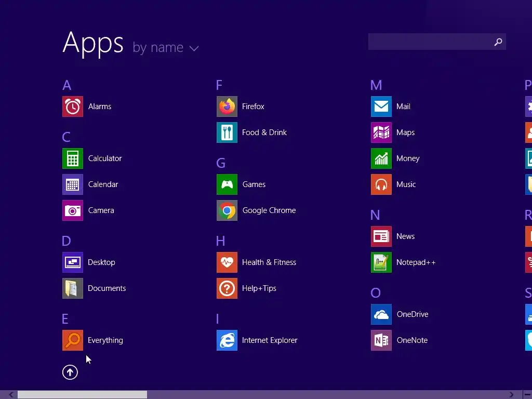
Task: Open the Documents folder icon
Action: 73,288
